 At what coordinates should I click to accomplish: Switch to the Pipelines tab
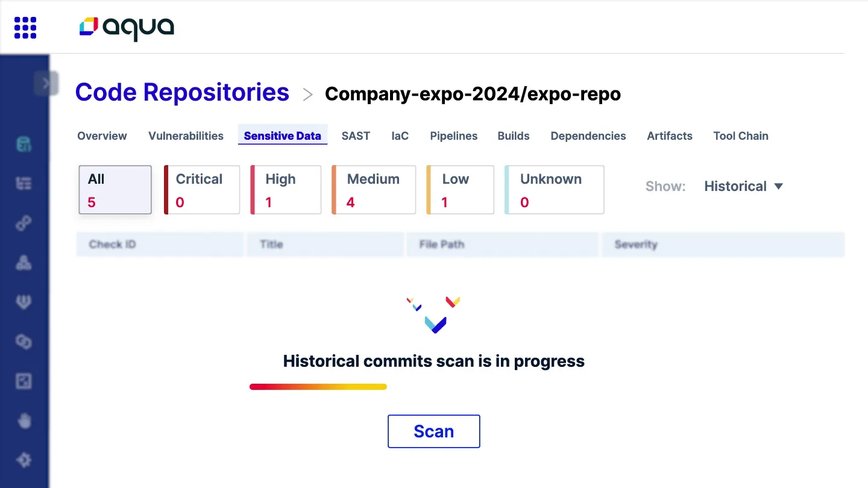[x=454, y=136]
